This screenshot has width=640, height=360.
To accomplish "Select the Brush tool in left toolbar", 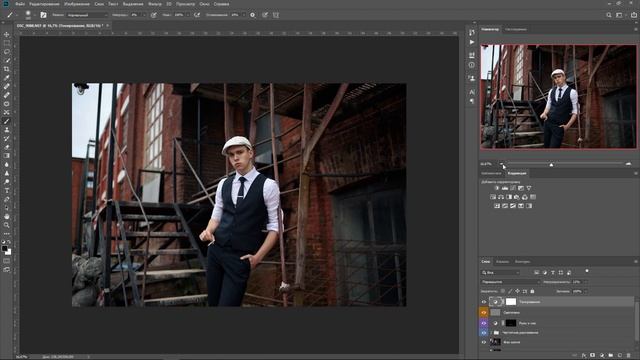I will coord(7,121).
